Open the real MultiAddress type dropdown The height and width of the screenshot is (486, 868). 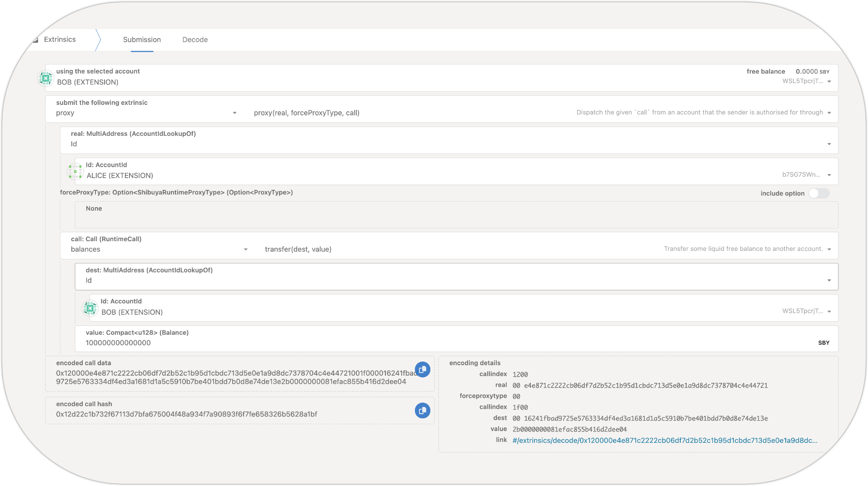[829, 144]
